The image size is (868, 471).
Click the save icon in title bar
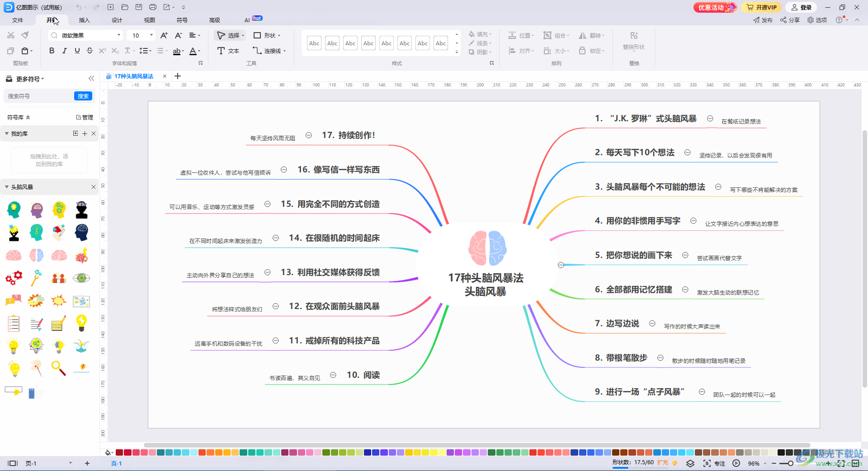[139, 7]
